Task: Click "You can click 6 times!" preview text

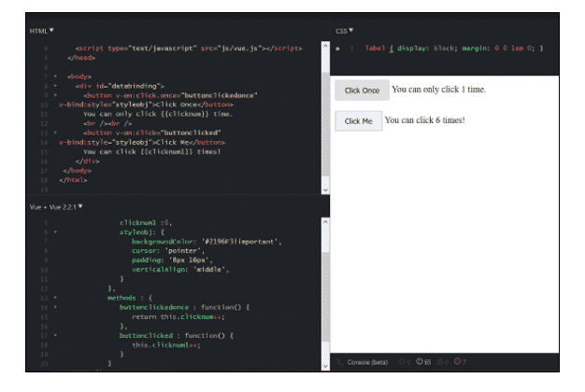Action: (x=425, y=120)
